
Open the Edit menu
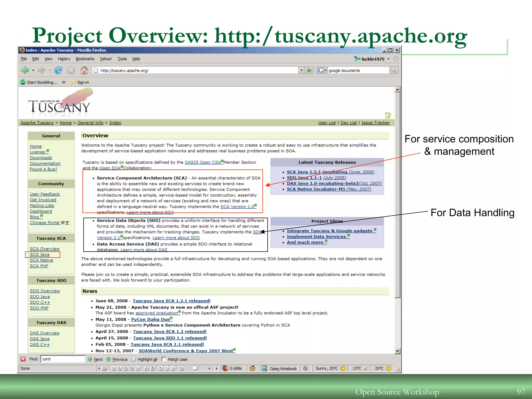(36, 59)
